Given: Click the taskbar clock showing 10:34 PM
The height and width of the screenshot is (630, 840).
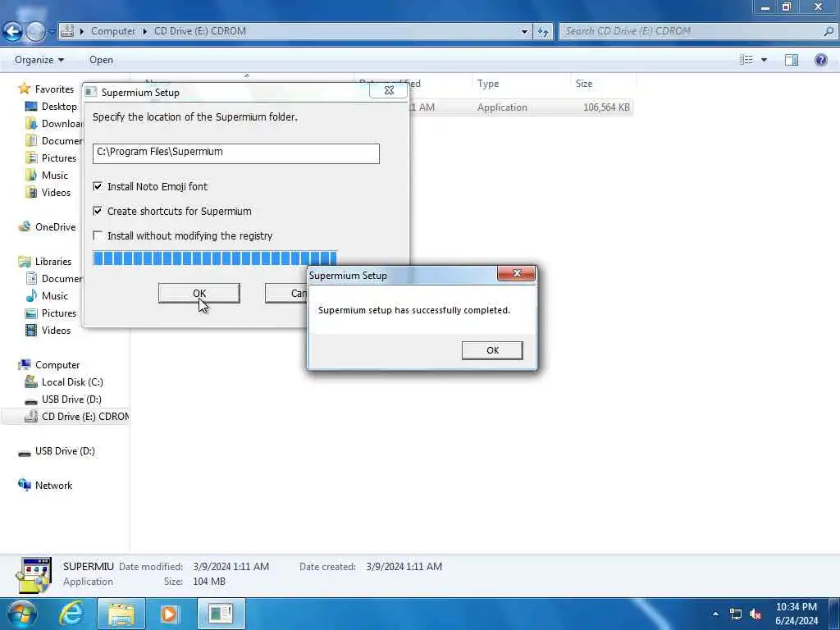Looking at the screenshot, I should [x=797, y=614].
